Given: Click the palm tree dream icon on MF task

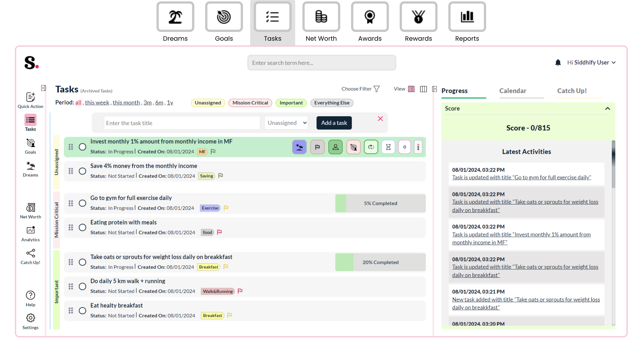Looking at the screenshot, I should (x=299, y=147).
